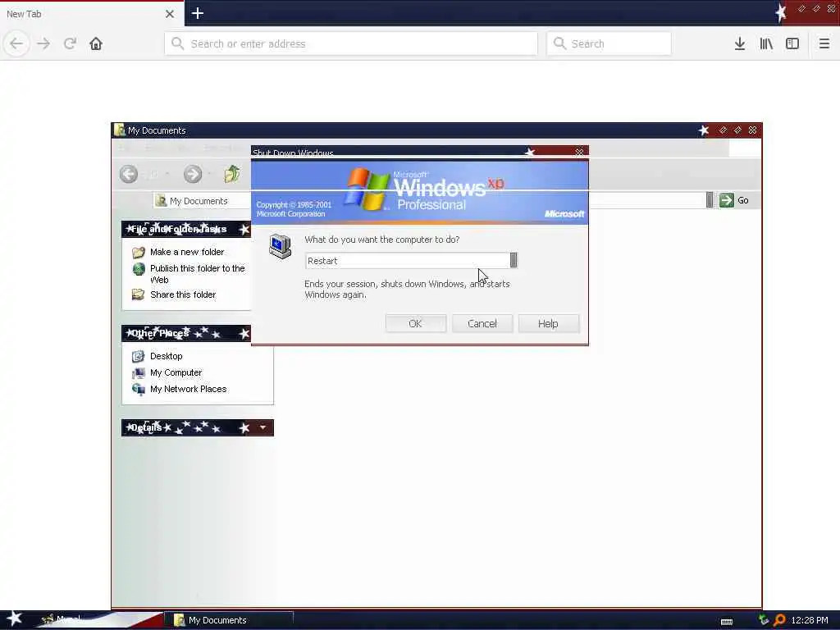Open My Network Places link
The width and height of the screenshot is (840, 630).
[x=188, y=389]
